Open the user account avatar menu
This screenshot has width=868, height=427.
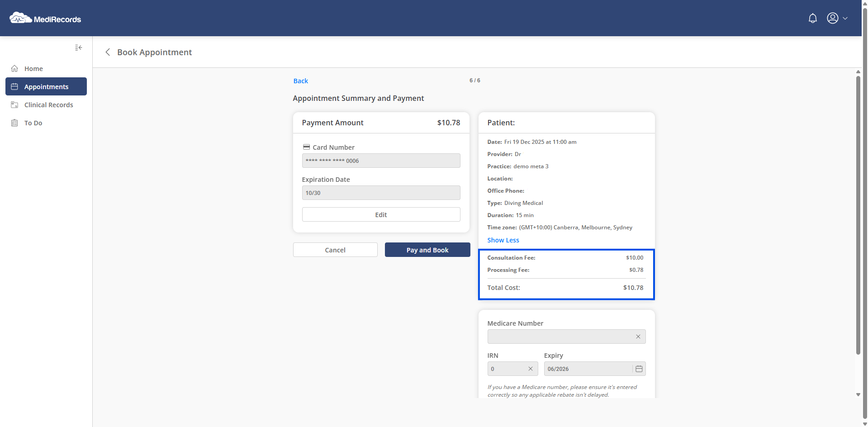pos(833,18)
